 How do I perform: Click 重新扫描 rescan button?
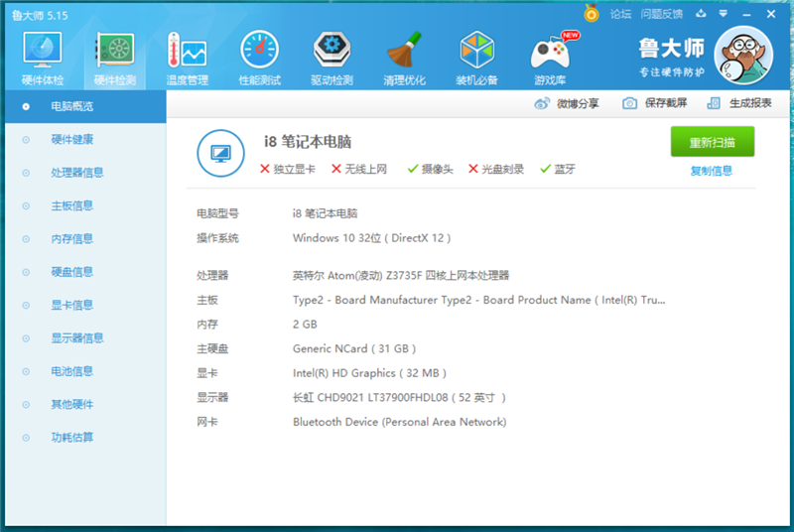(x=713, y=142)
